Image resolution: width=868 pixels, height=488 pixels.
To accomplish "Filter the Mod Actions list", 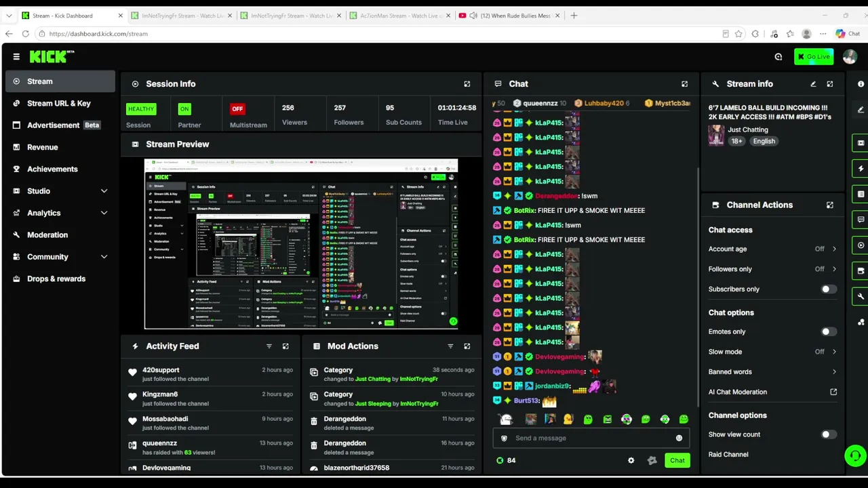I will pyautogui.click(x=450, y=346).
